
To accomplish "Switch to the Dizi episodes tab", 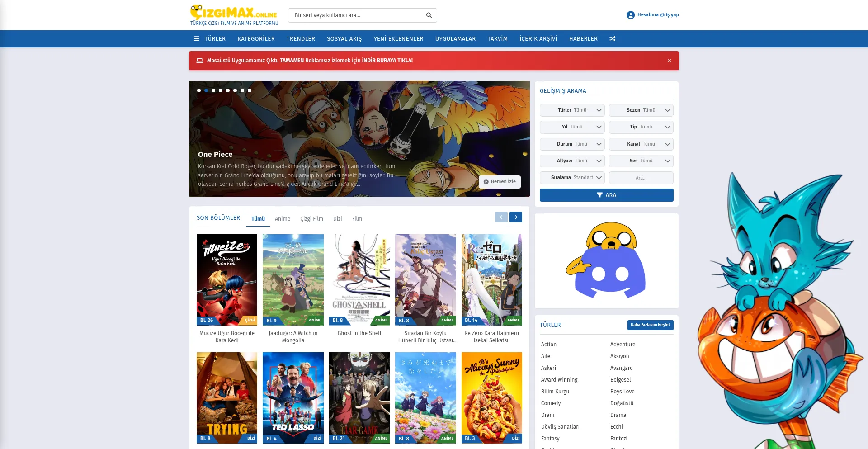I will 337,219.
